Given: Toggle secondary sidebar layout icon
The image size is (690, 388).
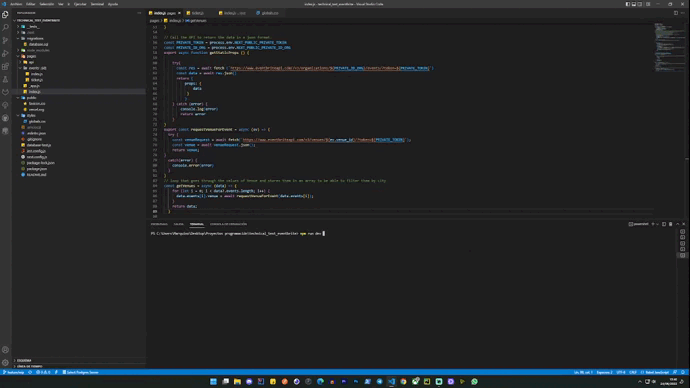Looking at the screenshot, I should 640,4.
